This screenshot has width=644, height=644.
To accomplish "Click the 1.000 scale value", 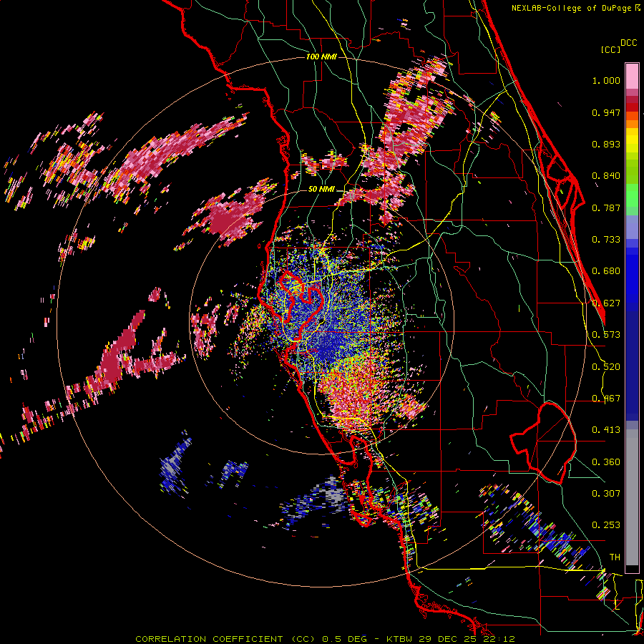I will (x=606, y=80).
